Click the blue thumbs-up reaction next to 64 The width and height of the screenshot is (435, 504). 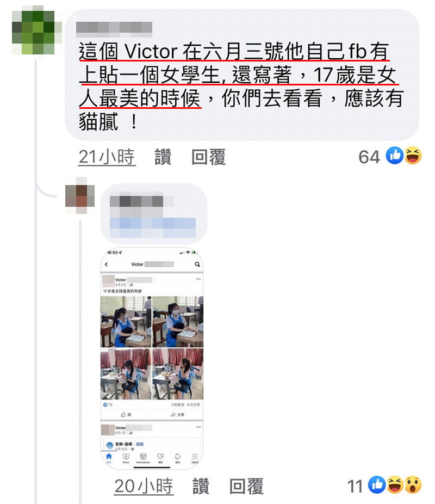(395, 156)
